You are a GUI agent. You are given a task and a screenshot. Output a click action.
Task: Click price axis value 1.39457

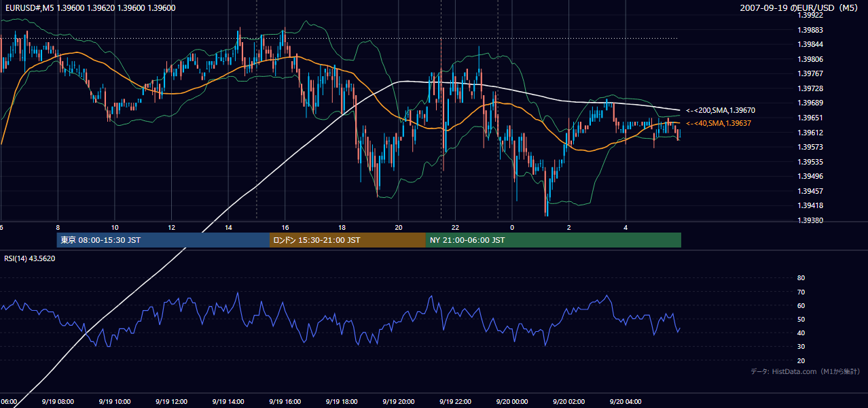[x=809, y=191]
